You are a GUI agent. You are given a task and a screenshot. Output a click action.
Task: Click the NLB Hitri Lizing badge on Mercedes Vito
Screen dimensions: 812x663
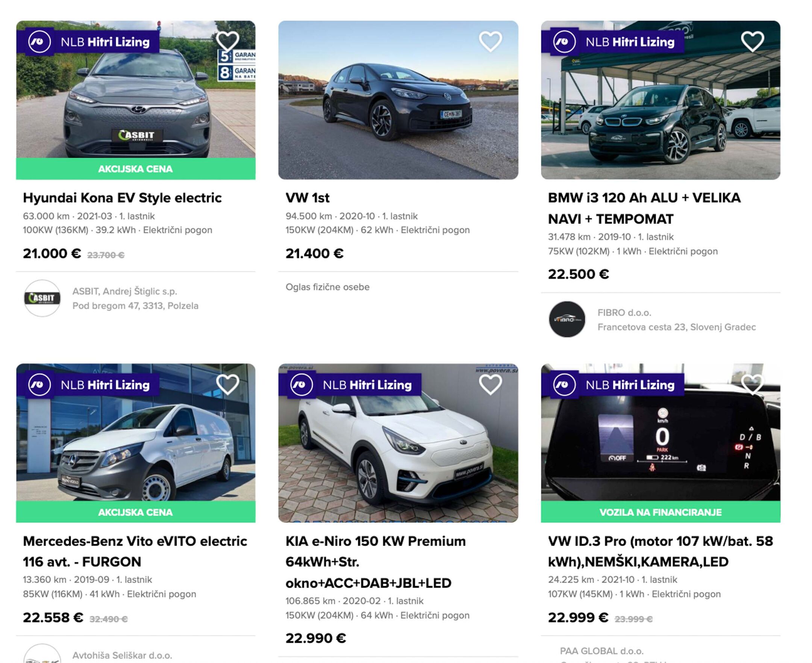tap(89, 385)
